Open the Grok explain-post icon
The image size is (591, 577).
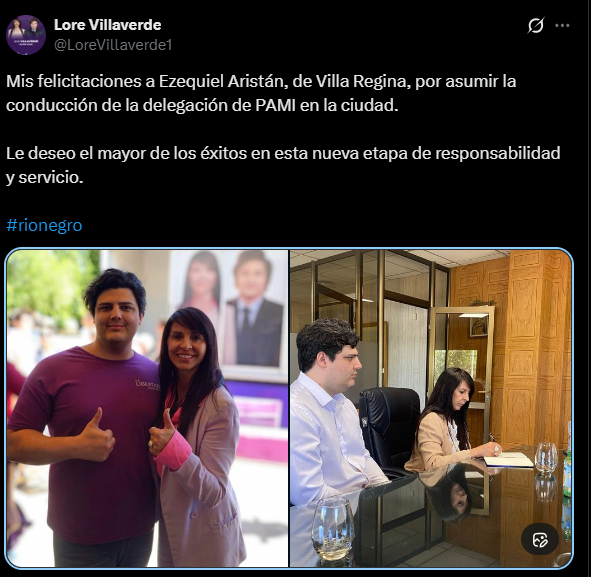click(x=535, y=26)
